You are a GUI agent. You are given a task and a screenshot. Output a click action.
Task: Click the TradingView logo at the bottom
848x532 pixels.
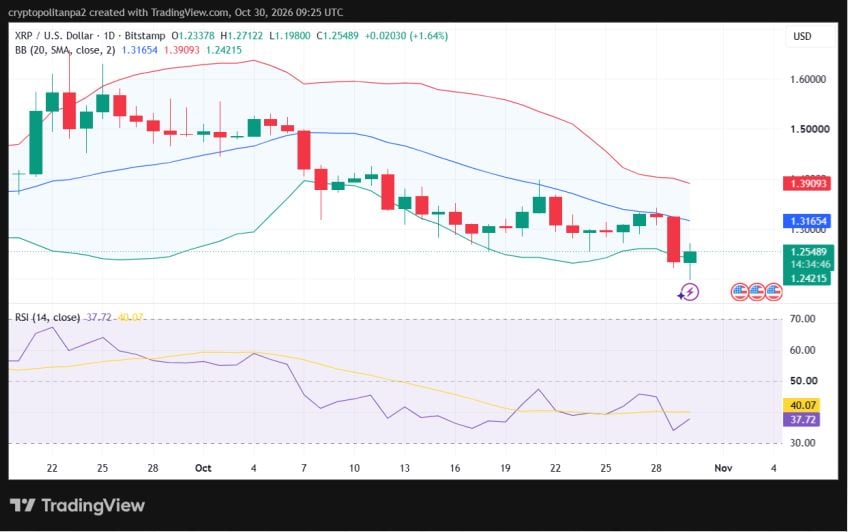tap(77, 506)
